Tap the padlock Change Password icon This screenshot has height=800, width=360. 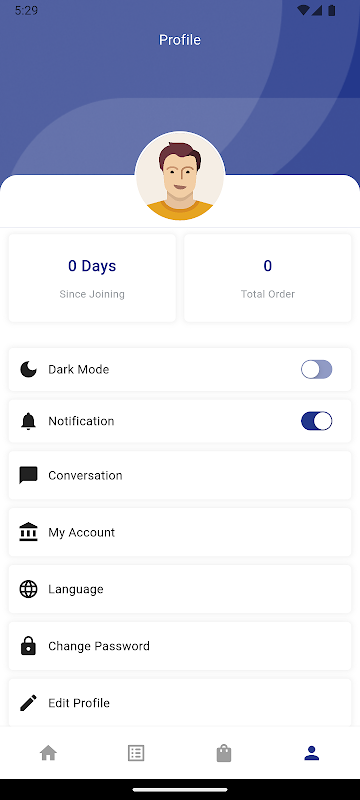(x=29, y=645)
